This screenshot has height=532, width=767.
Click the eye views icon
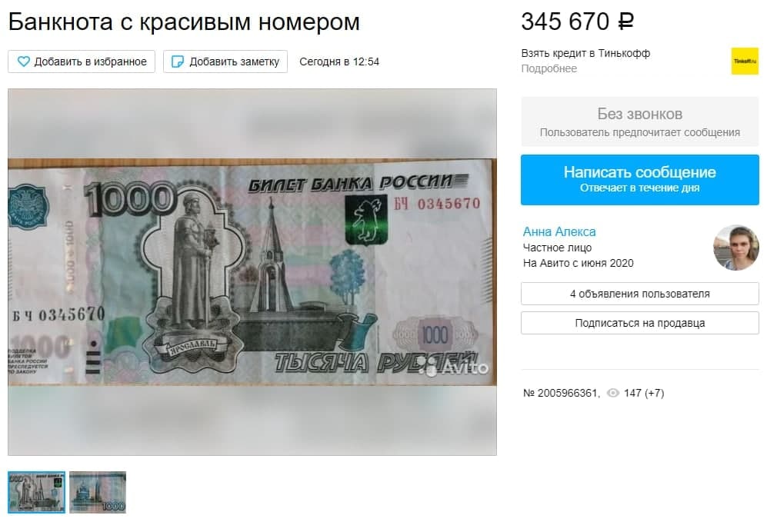612,393
